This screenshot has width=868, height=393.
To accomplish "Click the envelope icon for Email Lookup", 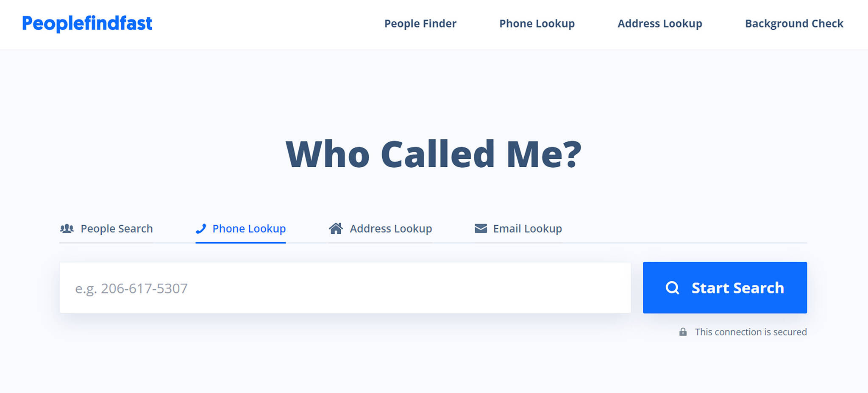I will [481, 229].
